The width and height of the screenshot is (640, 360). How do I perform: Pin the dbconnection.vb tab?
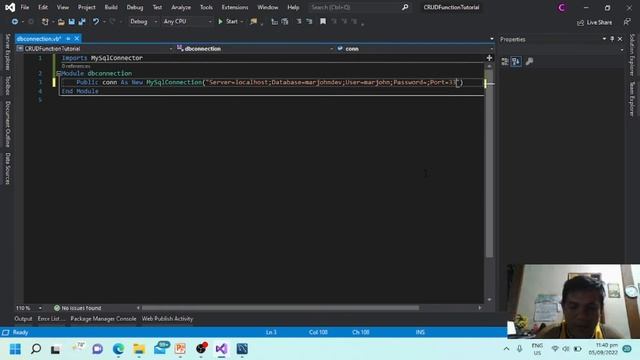coord(68,39)
